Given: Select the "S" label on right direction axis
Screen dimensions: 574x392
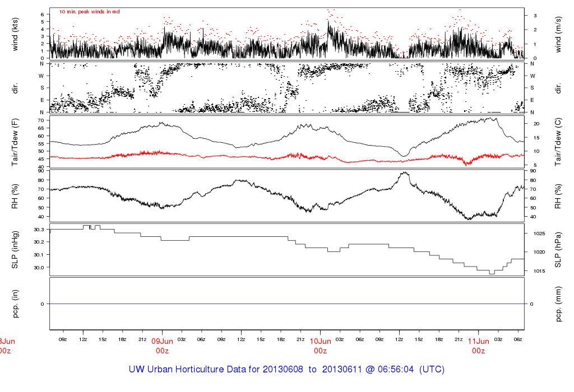Looking at the screenshot, I should (x=533, y=88).
